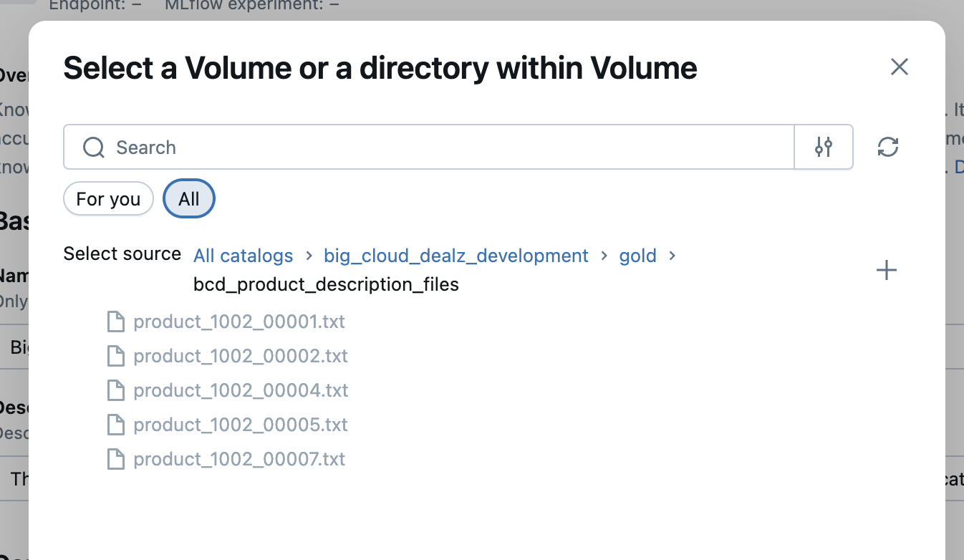
Task: Click file icon for product_1002_00005.txt
Action: click(x=115, y=425)
